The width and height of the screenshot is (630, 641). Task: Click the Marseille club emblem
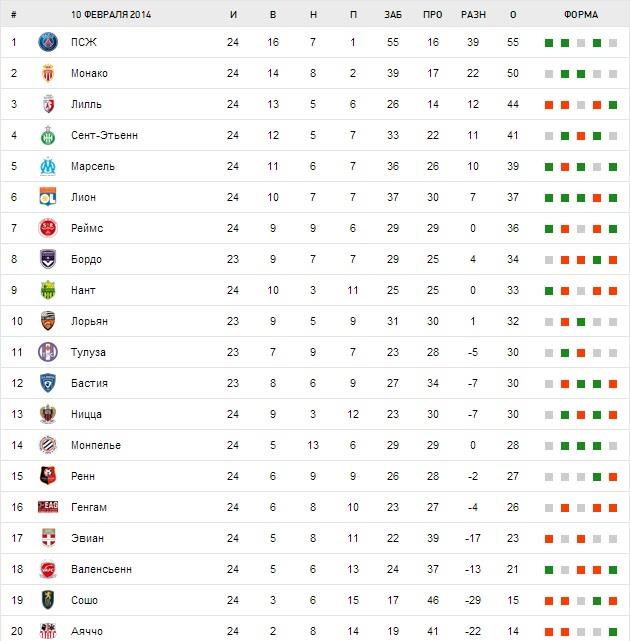pos(47,166)
